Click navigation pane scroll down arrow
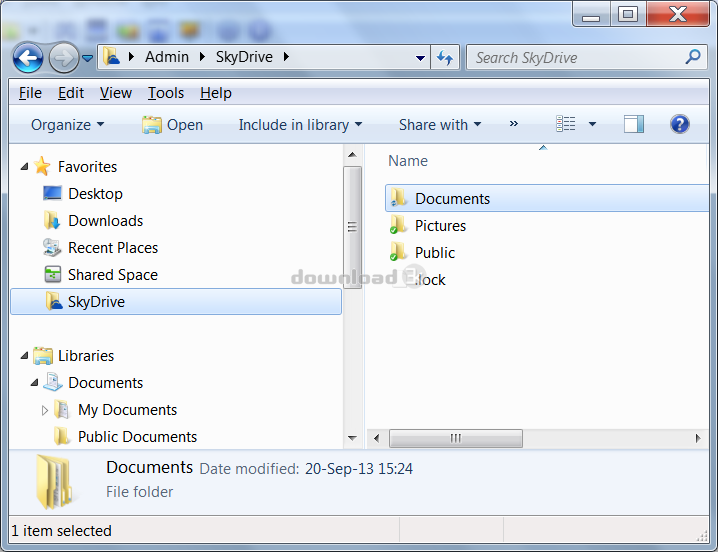This screenshot has height=552, width=718. point(352,438)
